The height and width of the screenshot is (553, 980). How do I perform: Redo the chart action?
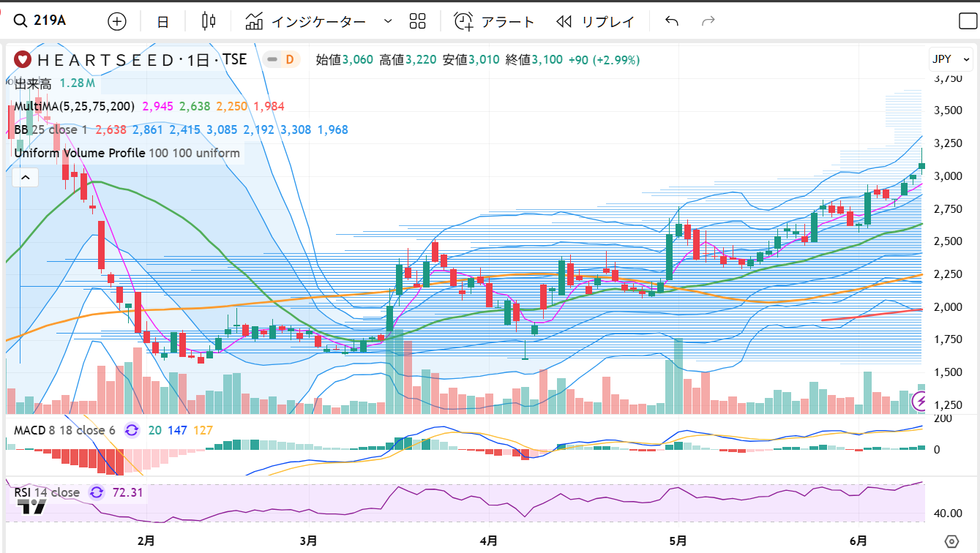click(x=708, y=21)
